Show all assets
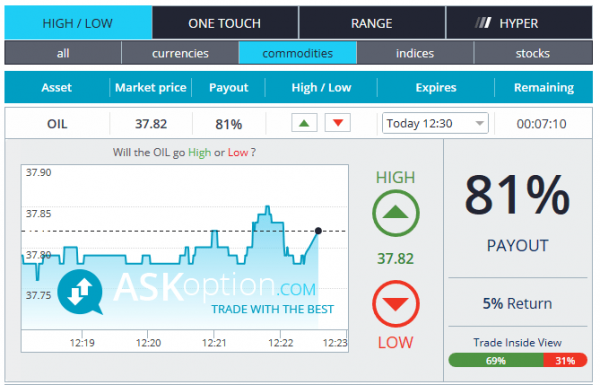The width and height of the screenshot is (600, 385). point(63,53)
